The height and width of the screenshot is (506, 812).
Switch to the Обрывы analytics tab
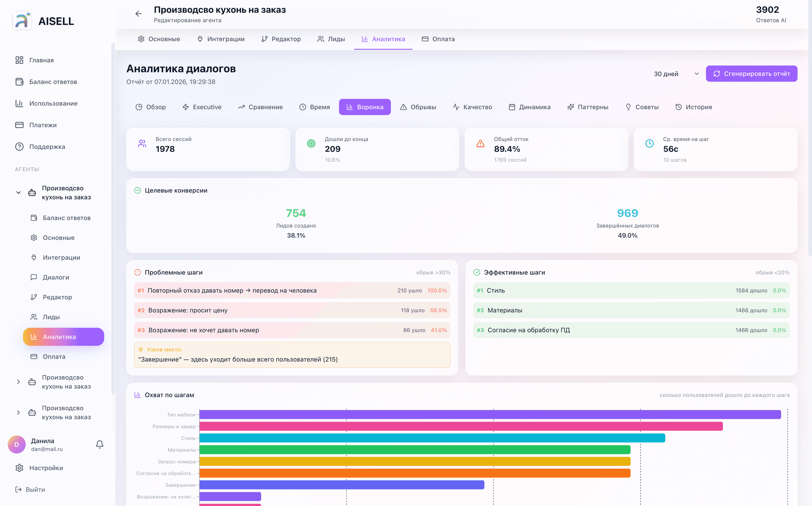tap(418, 107)
